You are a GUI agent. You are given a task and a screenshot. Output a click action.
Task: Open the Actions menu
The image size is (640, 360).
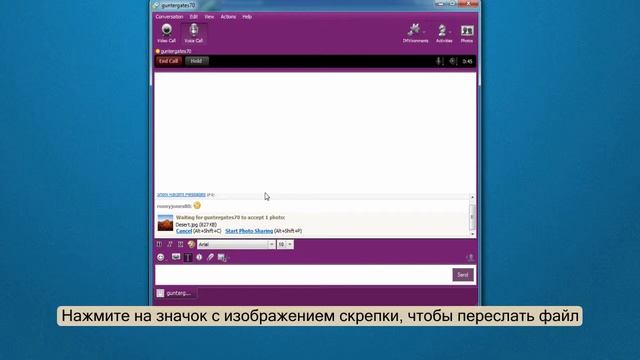click(228, 17)
